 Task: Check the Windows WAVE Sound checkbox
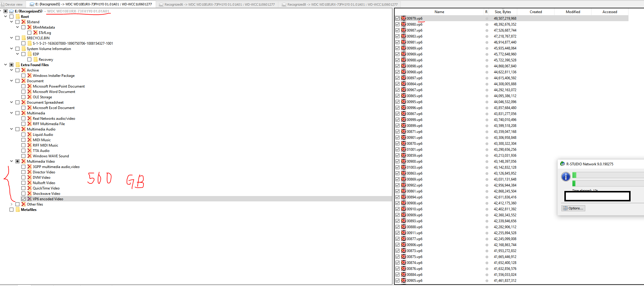[x=24, y=156]
